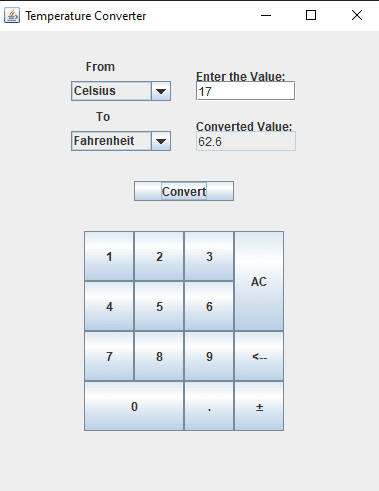Clear all with the AC key

coord(259,281)
